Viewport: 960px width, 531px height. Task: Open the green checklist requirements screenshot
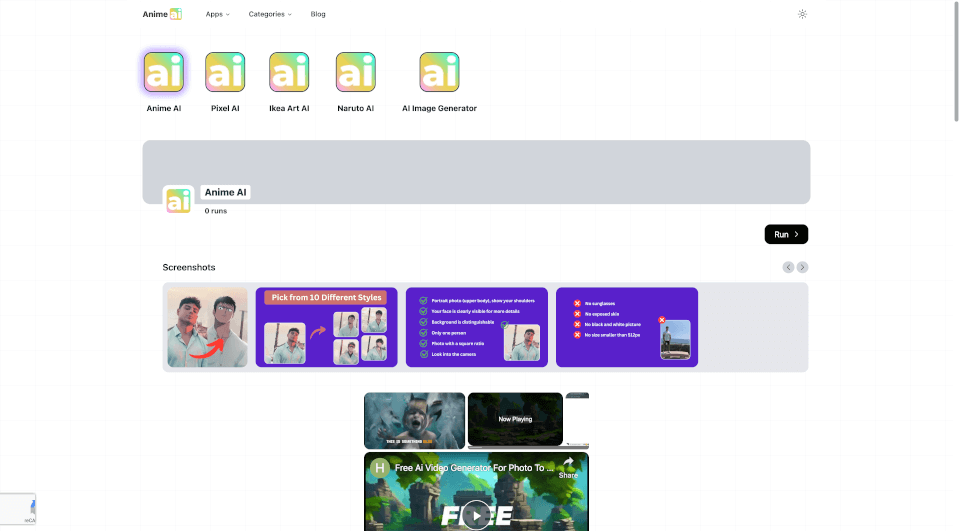pyautogui.click(x=477, y=328)
